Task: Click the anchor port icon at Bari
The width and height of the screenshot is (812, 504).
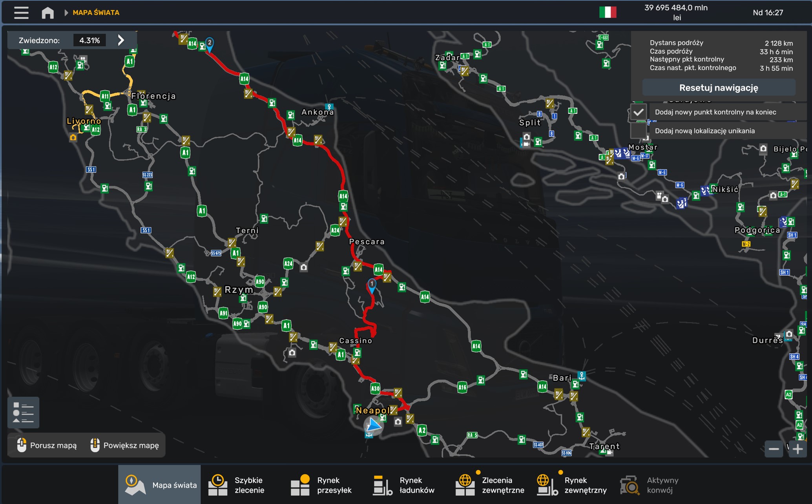Action: [582, 376]
